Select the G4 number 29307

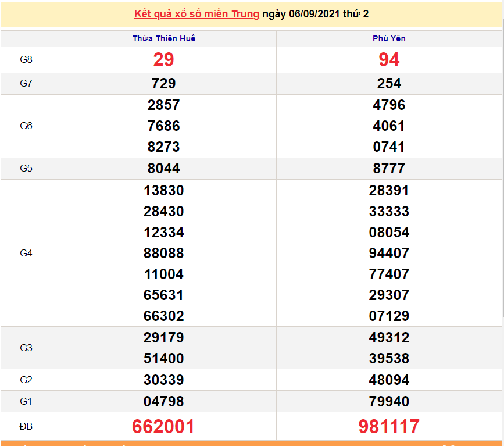pyautogui.click(x=389, y=295)
